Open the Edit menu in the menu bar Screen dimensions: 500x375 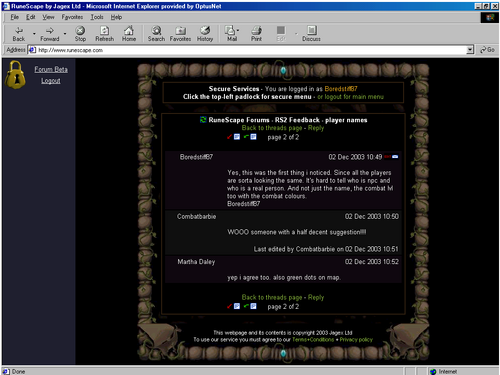31,17
